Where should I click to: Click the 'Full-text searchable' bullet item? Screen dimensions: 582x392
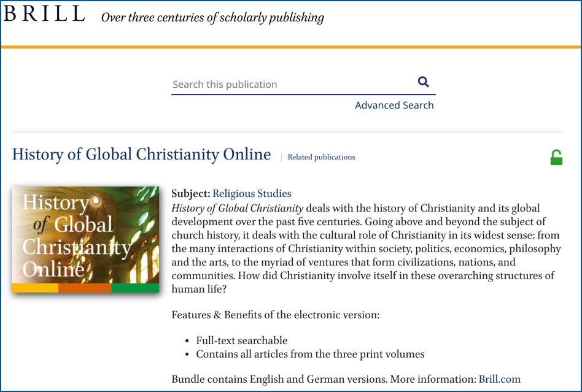[x=242, y=340]
